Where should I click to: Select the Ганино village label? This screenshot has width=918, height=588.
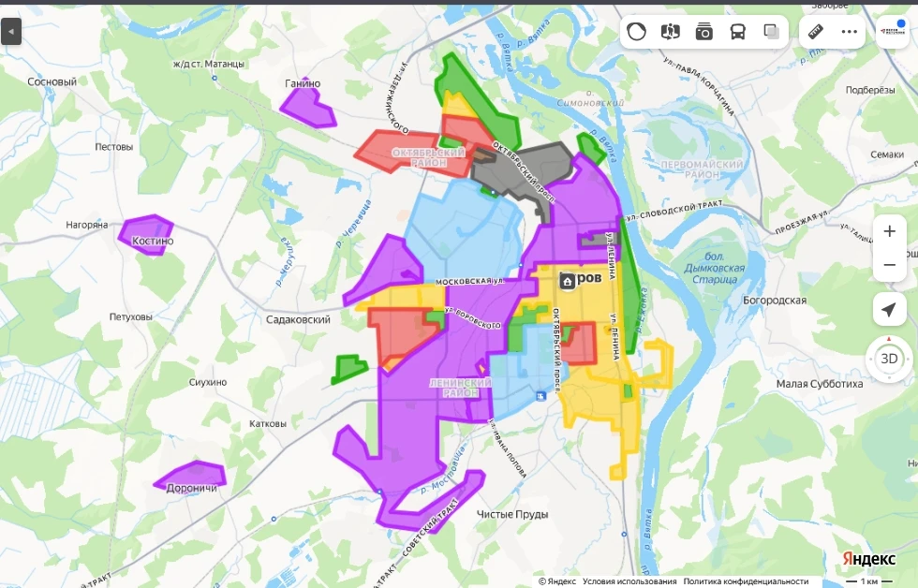(x=303, y=83)
